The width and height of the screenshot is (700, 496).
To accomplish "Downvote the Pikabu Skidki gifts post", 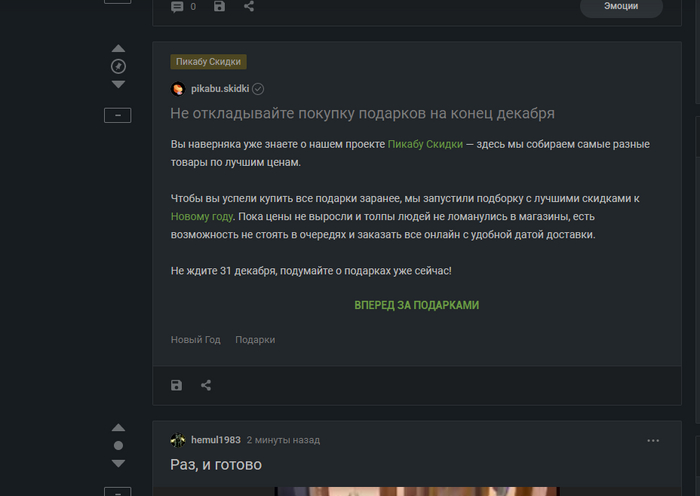I will click(118, 84).
